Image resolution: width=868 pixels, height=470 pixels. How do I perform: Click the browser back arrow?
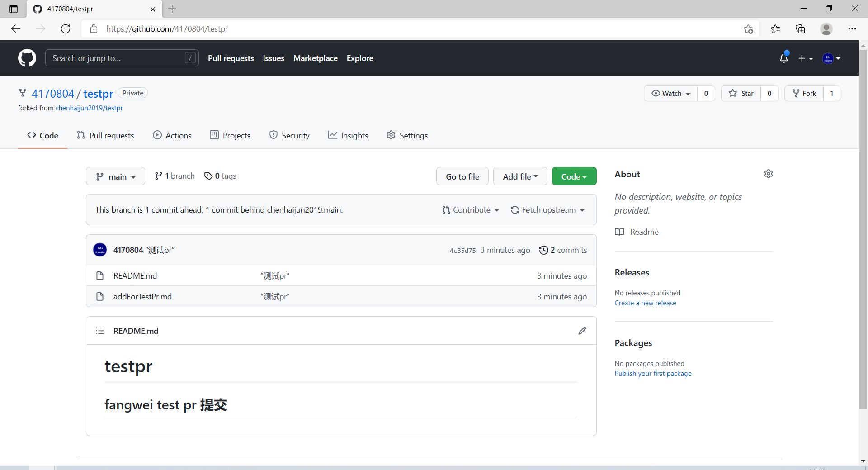[16, 29]
